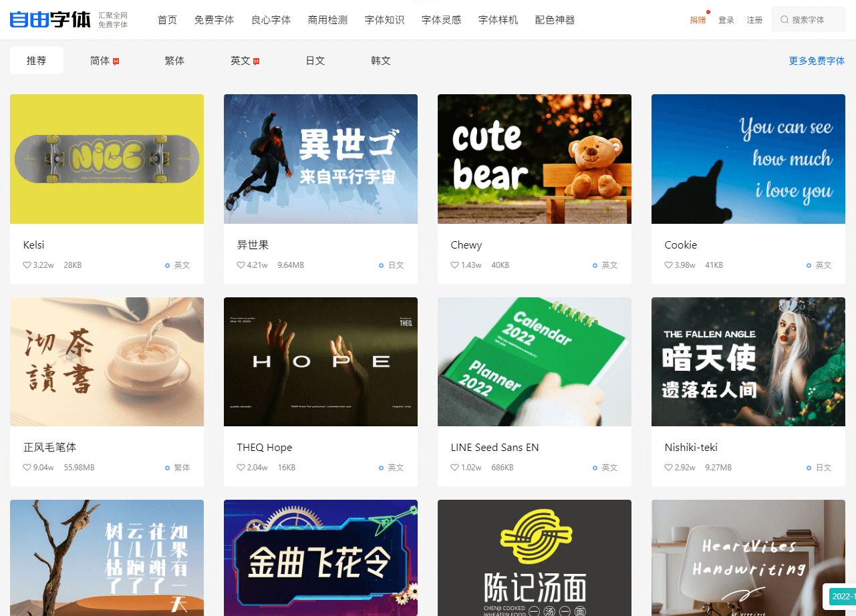The height and width of the screenshot is (616, 856).
Task: Favorite the Cookie font with heart icon
Action: point(669,265)
